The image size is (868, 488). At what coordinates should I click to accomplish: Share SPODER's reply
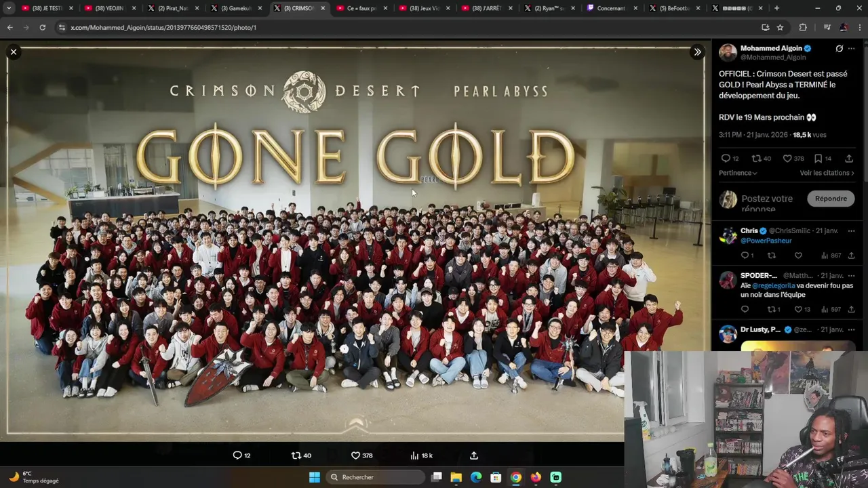[851, 310]
